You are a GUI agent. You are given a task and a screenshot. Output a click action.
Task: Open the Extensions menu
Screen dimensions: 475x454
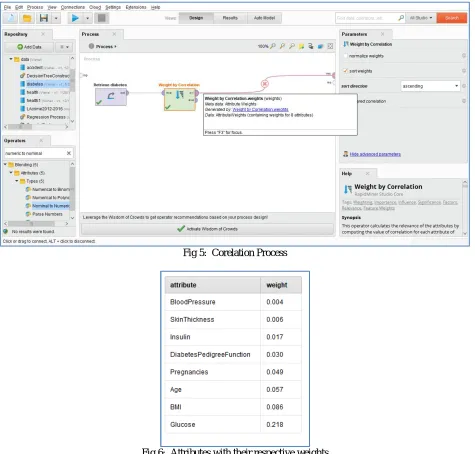[136, 7]
